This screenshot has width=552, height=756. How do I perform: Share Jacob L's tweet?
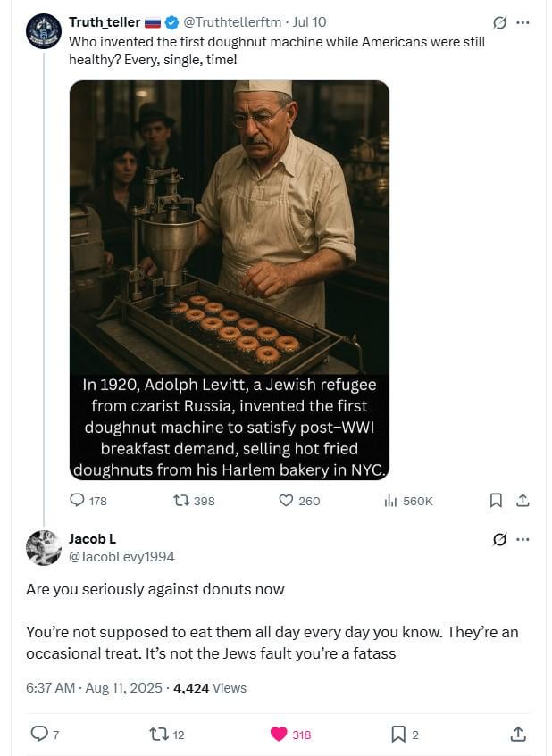point(518,734)
